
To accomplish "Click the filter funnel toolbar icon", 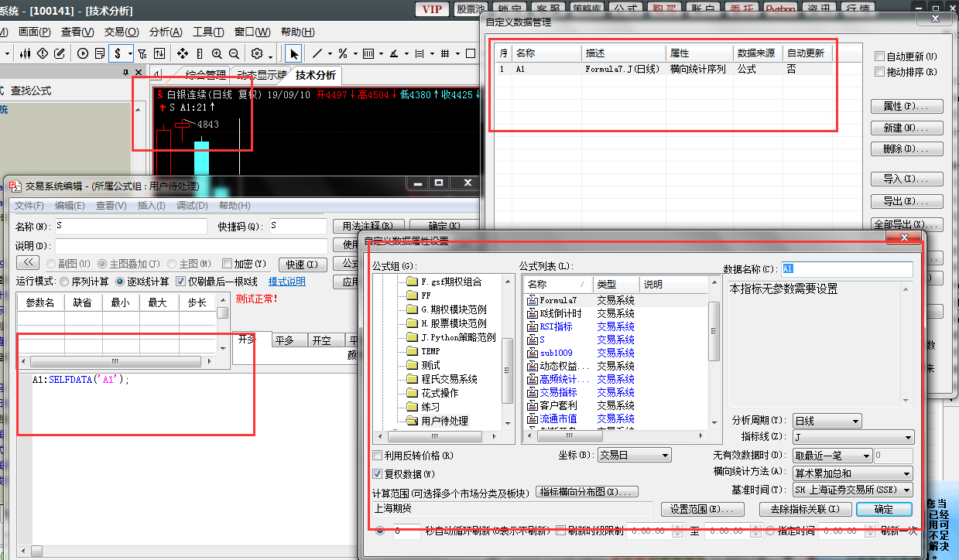I will 142,53.
